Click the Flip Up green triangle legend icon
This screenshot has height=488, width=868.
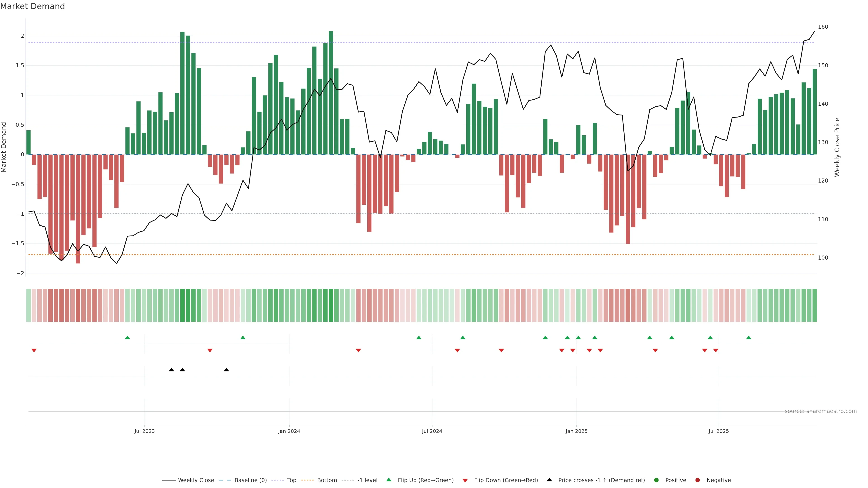389,480
